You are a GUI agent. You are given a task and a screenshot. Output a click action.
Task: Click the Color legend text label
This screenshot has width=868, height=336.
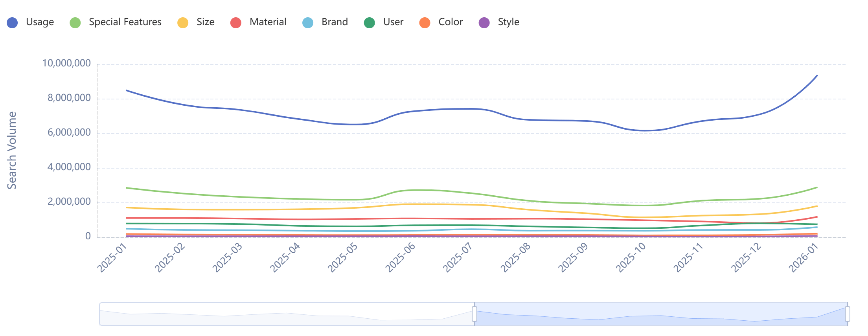pyautogui.click(x=451, y=22)
